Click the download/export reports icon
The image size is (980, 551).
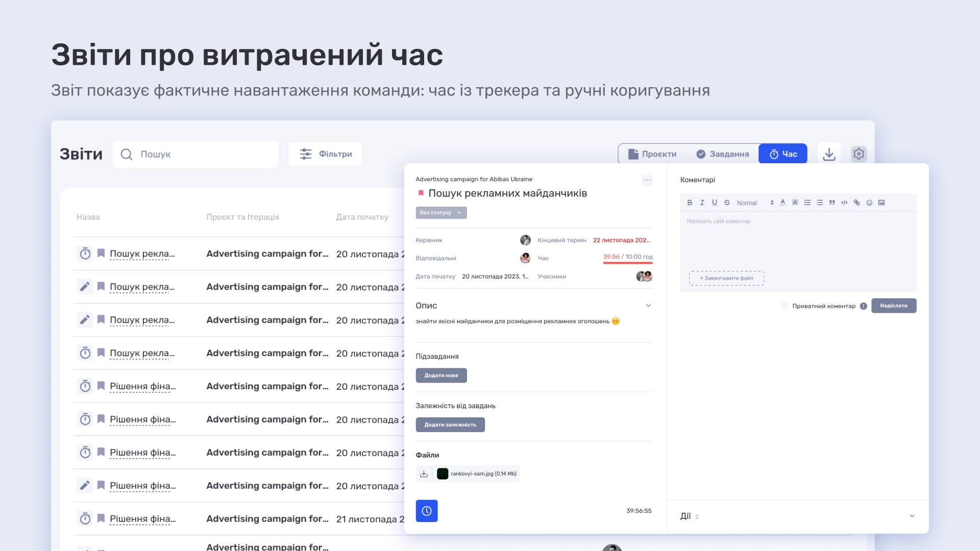coord(829,154)
